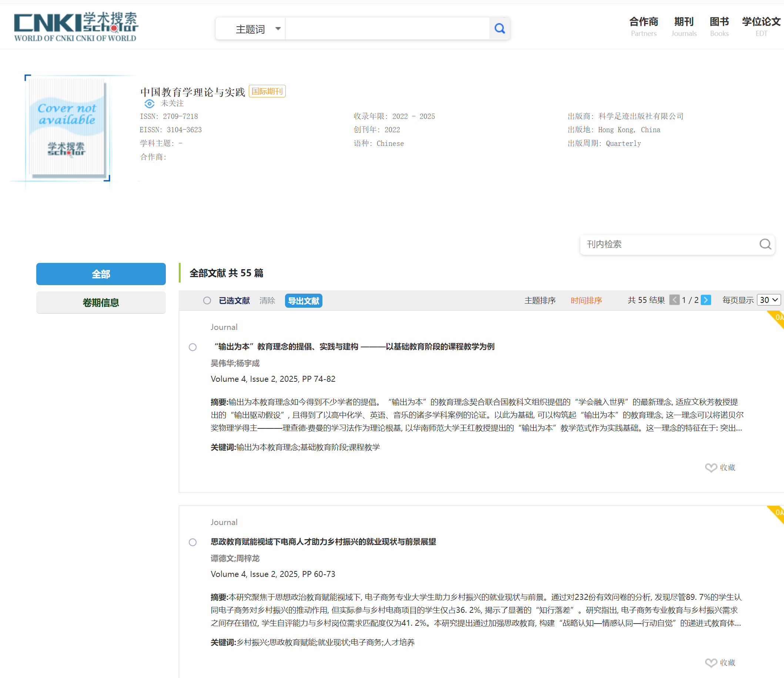Select radio button for 思政教育赋能 article
This screenshot has height=678, width=784.
coord(192,542)
